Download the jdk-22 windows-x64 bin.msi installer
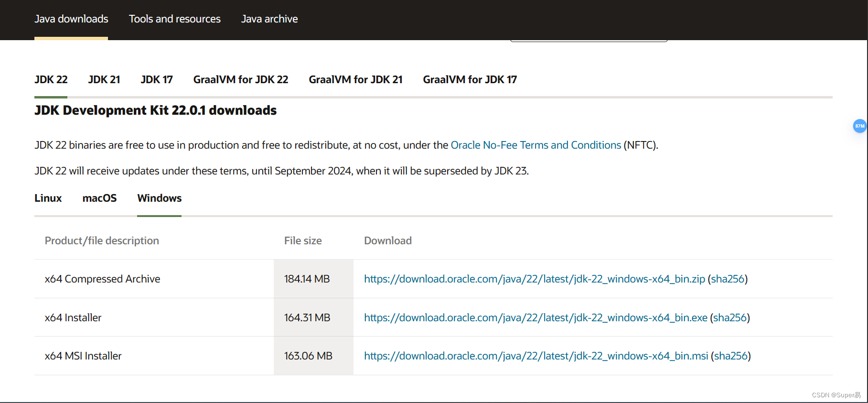 (x=536, y=356)
